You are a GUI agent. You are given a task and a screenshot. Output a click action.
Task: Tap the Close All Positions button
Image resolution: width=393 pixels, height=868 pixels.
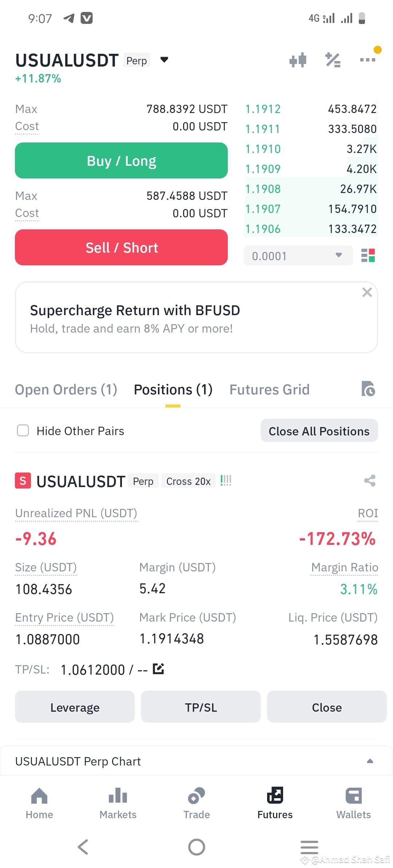[x=319, y=431]
